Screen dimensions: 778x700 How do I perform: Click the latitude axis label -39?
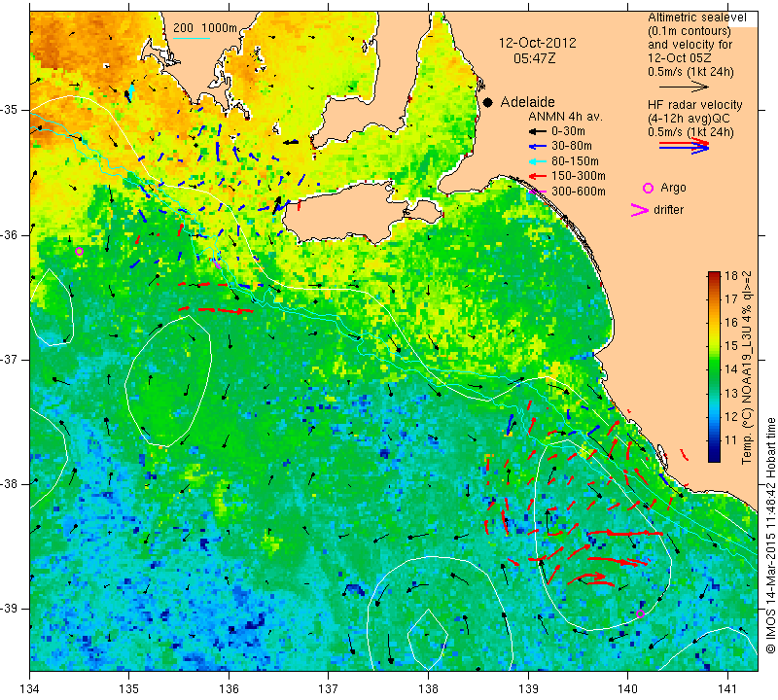point(10,609)
